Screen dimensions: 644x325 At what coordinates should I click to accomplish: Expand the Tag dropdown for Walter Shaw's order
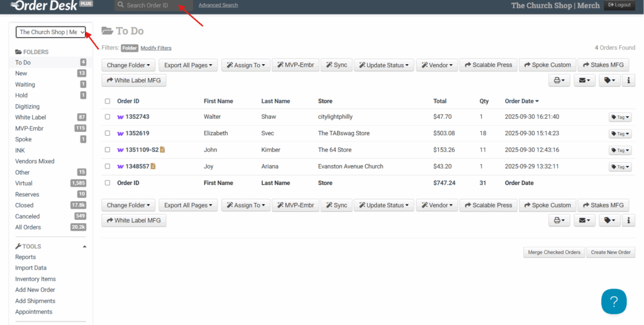point(619,117)
